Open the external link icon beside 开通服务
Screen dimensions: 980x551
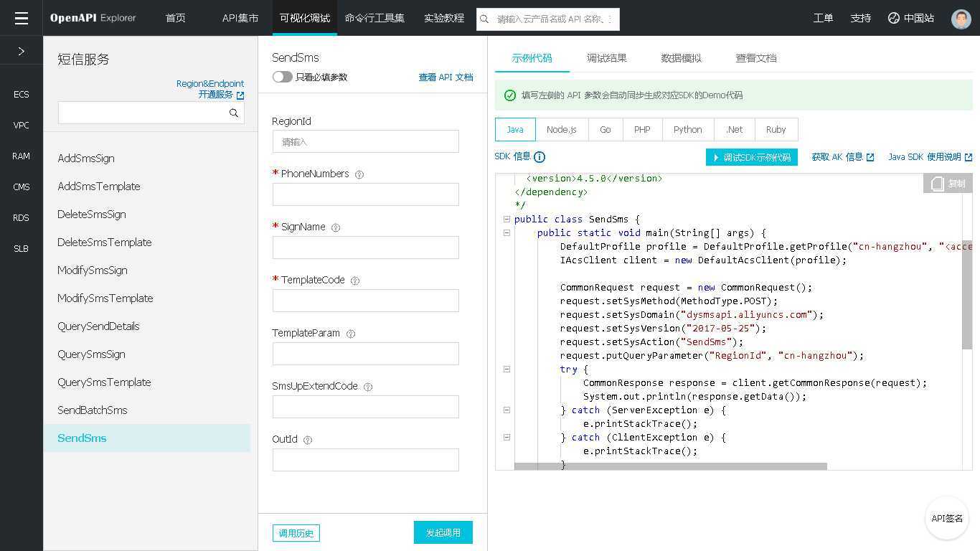240,95
